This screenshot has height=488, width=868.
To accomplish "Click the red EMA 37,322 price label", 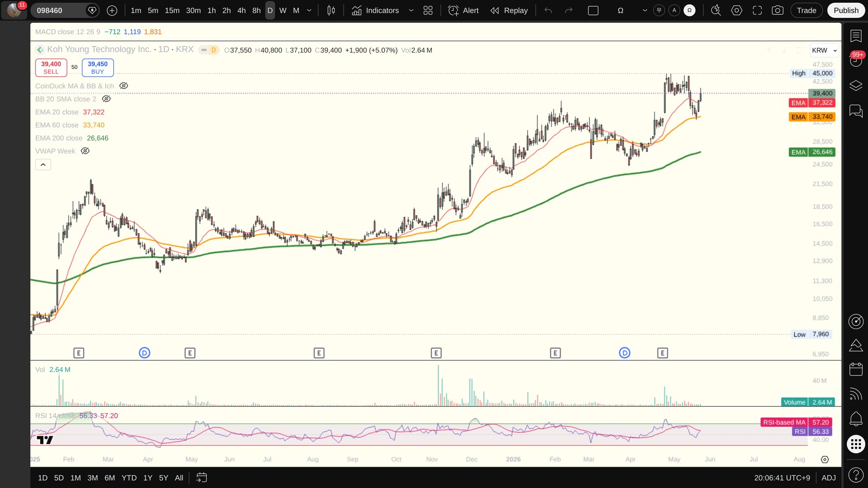I will 812,102.
